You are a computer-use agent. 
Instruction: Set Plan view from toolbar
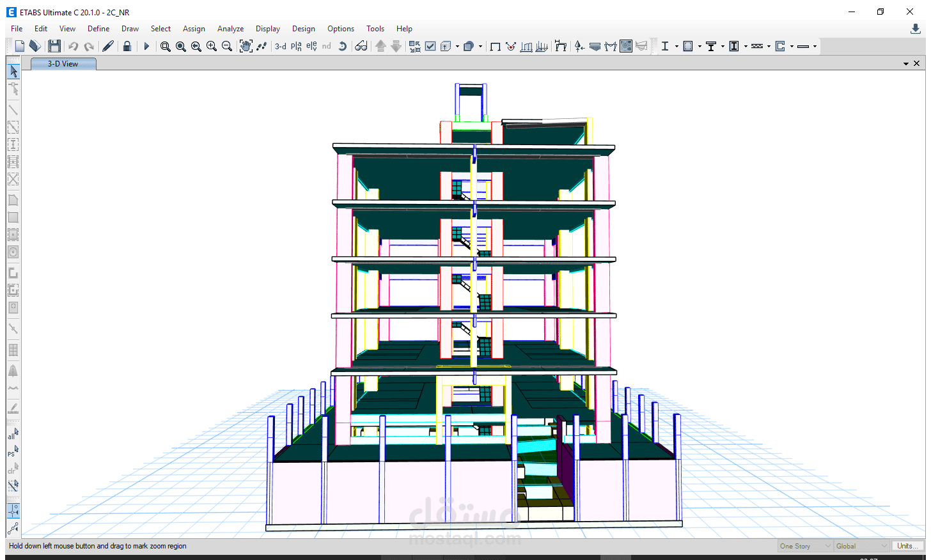296,46
